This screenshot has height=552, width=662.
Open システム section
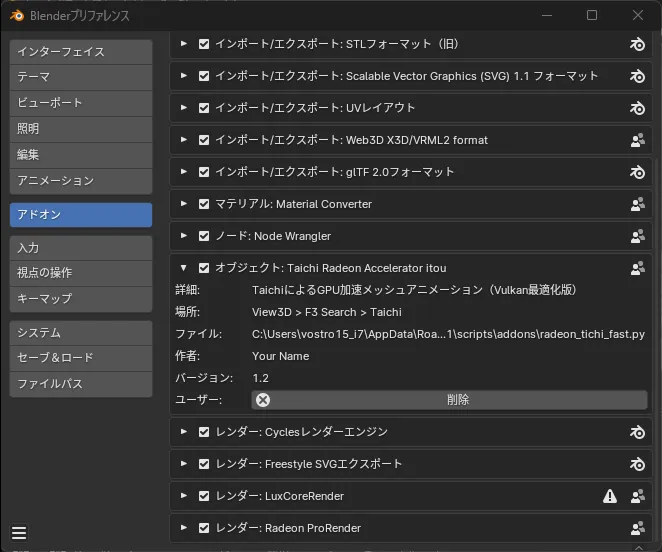pyautogui.click(x=81, y=333)
